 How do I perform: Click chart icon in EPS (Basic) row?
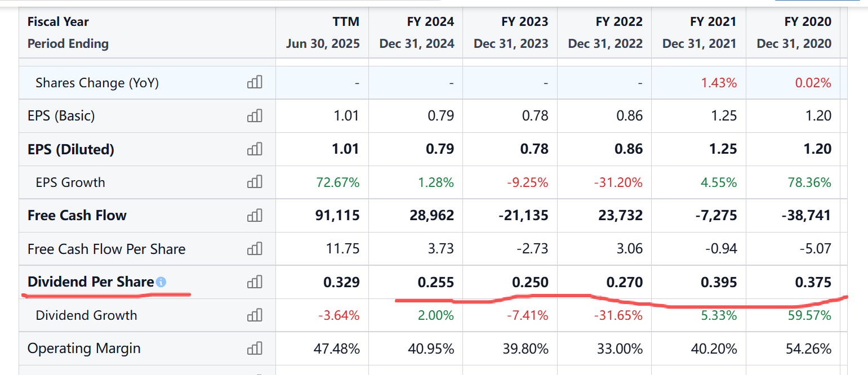click(255, 116)
